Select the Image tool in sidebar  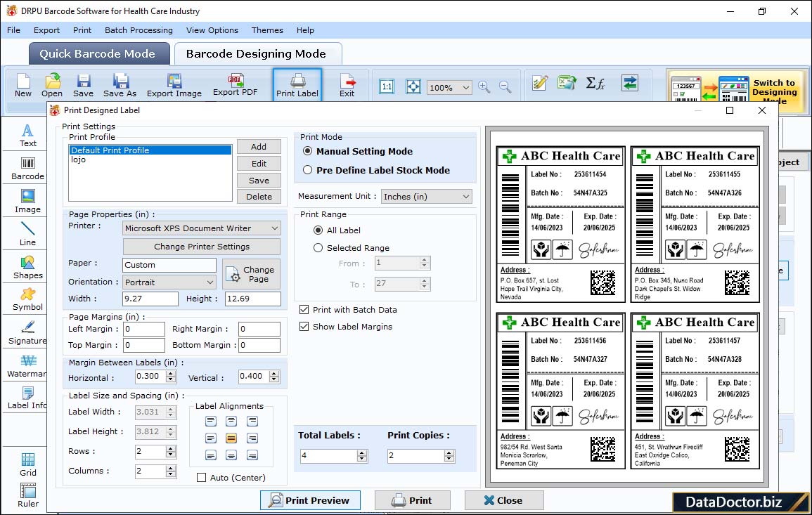27,202
